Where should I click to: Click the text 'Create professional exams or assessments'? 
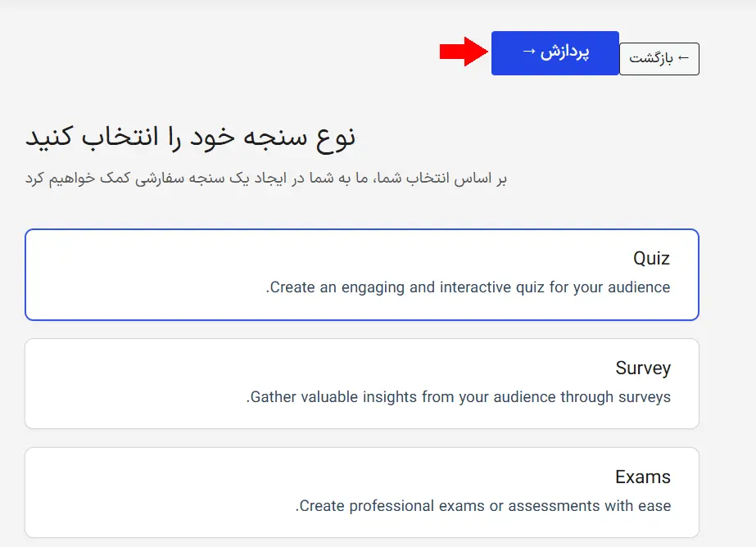pos(450,506)
